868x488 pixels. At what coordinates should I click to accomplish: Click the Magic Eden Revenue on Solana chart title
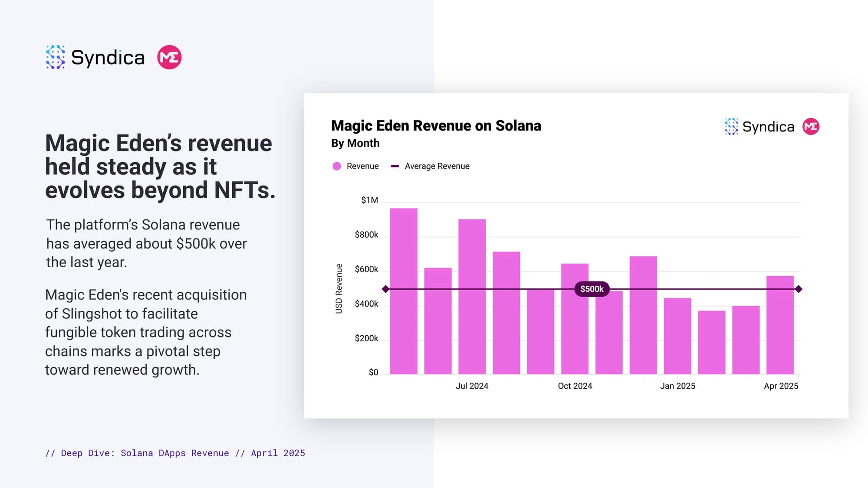[x=436, y=126]
